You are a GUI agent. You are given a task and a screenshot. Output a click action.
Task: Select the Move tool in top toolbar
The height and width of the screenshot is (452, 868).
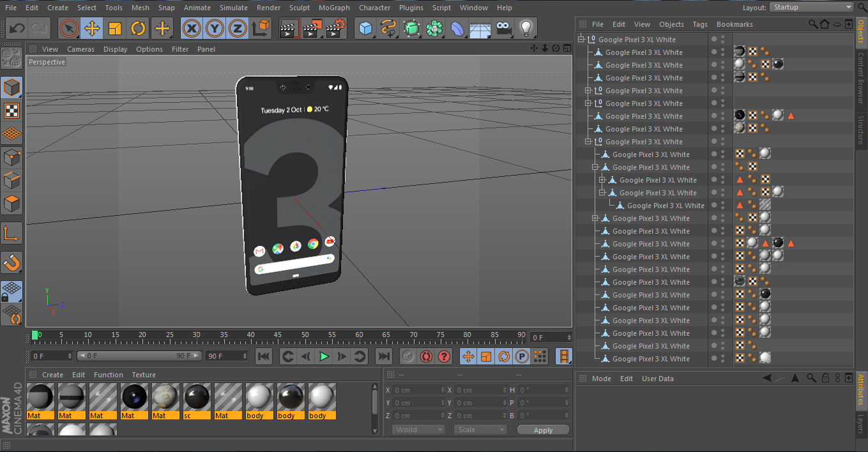pyautogui.click(x=92, y=29)
